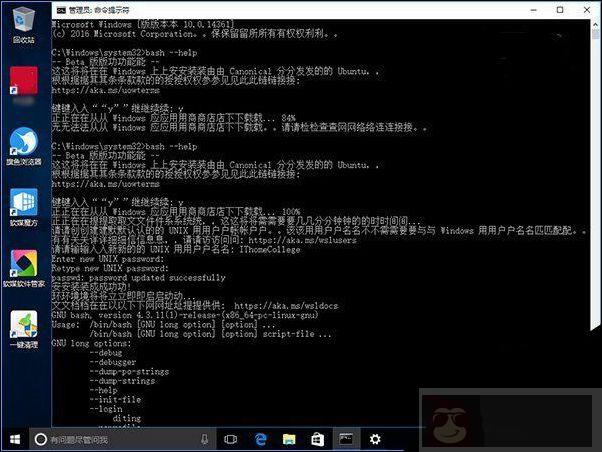Click the "--init-file" option text
Image resolution: width=602 pixels, height=452 pixels.
pyautogui.click(x=115, y=400)
